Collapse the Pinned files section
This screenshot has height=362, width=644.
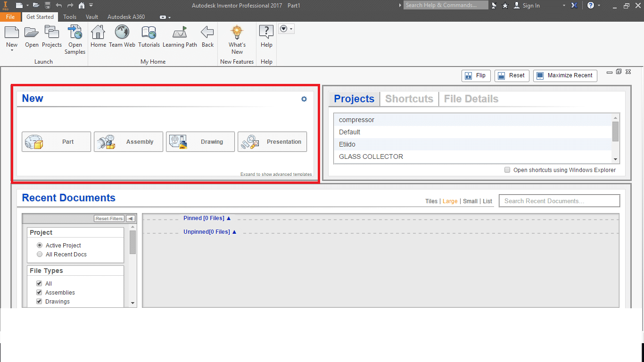(x=229, y=218)
